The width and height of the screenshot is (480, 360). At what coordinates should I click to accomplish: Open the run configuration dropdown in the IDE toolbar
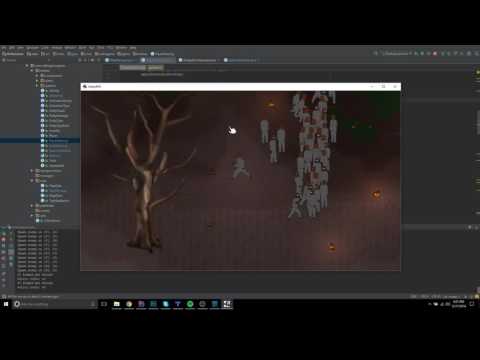click(x=397, y=53)
